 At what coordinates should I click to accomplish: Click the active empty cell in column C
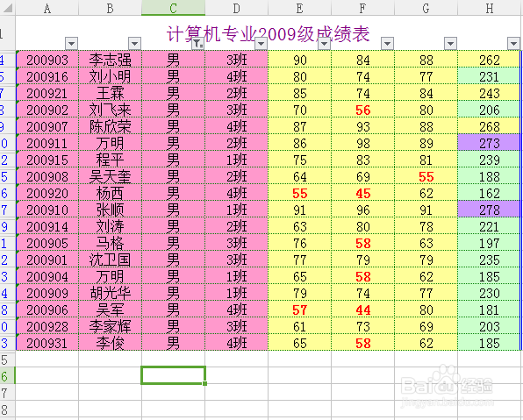(x=173, y=375)
